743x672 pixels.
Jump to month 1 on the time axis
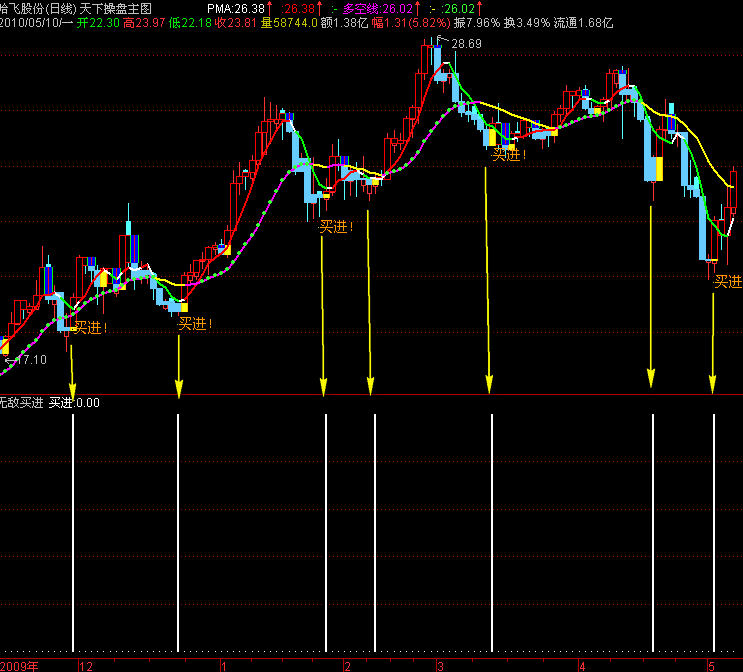pos(224,666)
